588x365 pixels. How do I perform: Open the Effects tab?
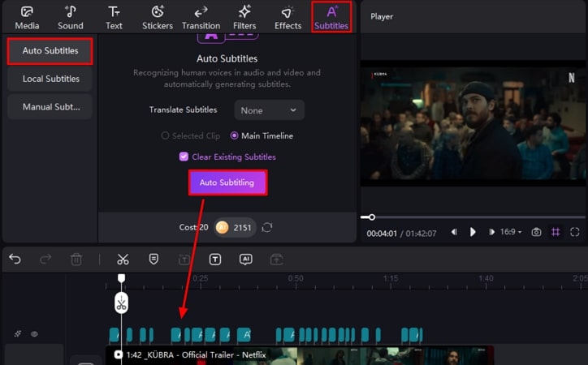[x=288, y=18]
